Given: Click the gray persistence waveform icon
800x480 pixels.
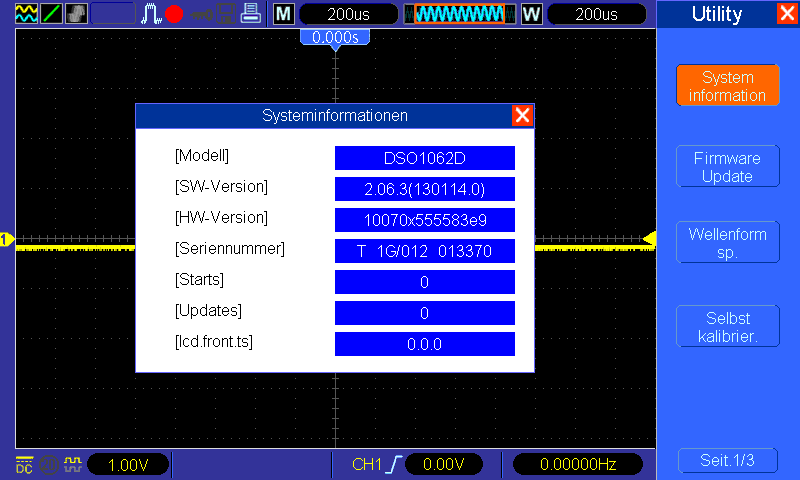Looking at the screenshot, I should (76, 13).
